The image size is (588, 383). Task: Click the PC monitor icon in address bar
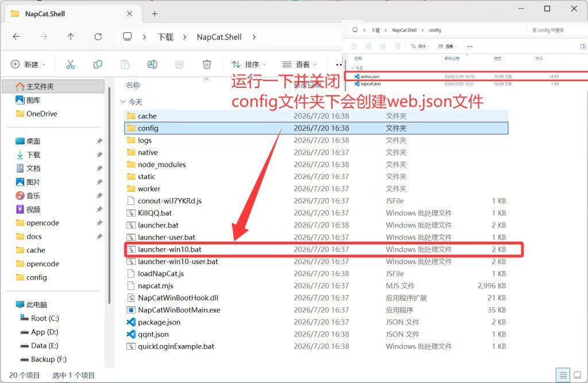127,36
